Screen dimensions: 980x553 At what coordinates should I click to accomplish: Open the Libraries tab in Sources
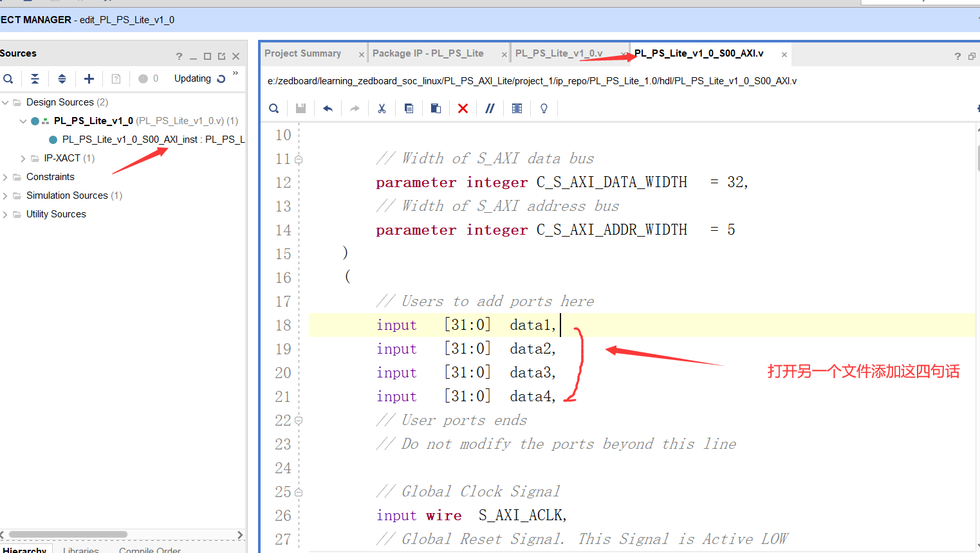point(81,550)
